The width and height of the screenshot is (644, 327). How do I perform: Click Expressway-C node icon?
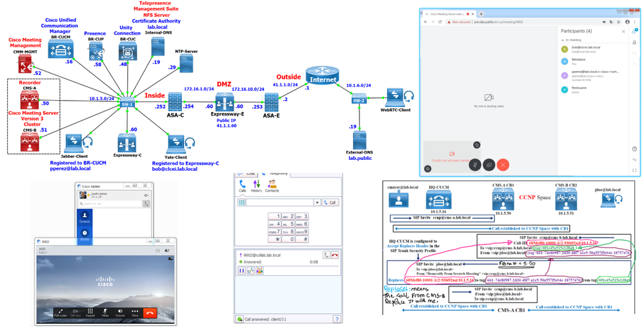(127, 144)
